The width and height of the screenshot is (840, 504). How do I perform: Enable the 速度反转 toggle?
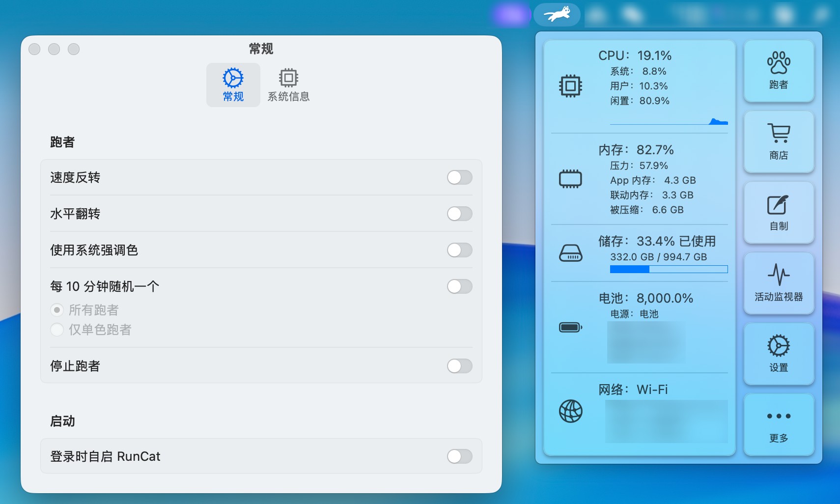point(459,177)
